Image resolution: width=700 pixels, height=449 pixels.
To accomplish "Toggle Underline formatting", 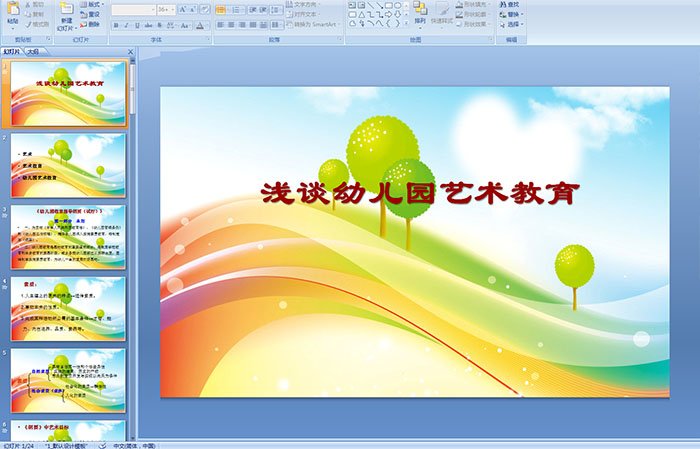I will pyautogui.click(x=138, y=25).
